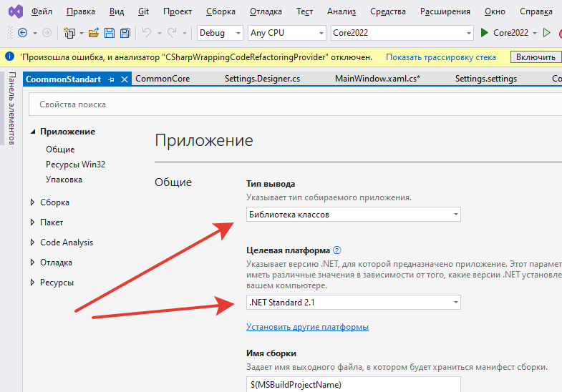The width and height of the screenshot is (562, 392).
Task: Open the .NET Standard 2.1 target platform dropdown
Action: coord(354,303)
